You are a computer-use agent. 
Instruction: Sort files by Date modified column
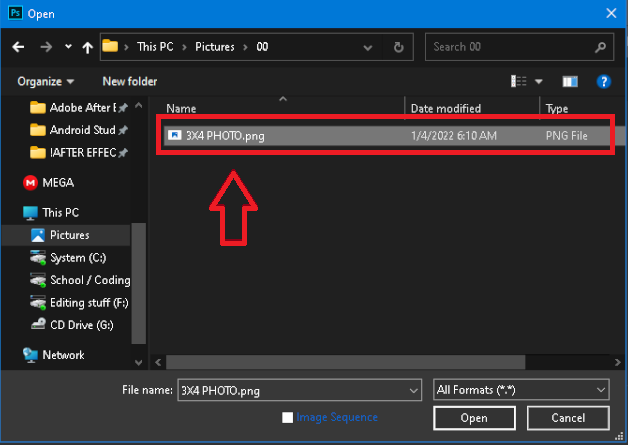click(x=446, y=108)
